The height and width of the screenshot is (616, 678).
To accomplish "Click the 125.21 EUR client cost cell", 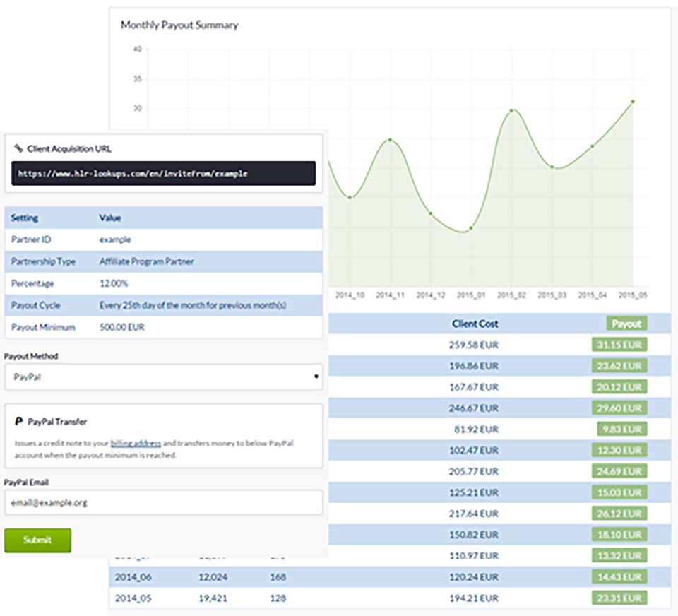I will coord(473,492).
